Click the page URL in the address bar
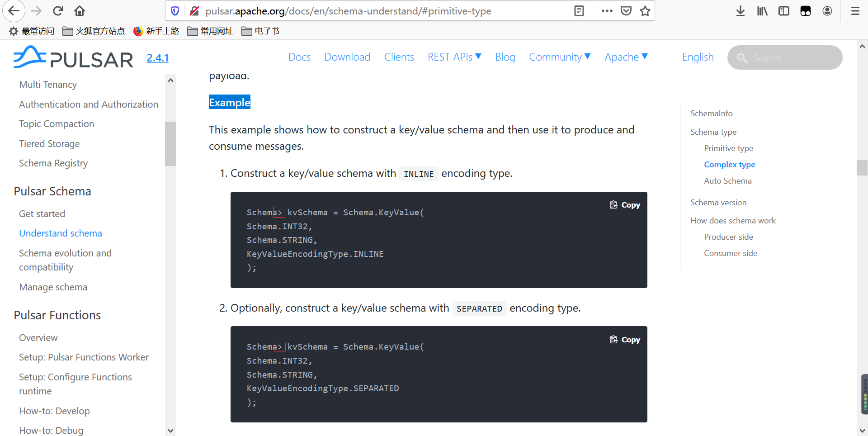This screenshot has width=868, height=436. pyautogui.click(x=348, y=11)
